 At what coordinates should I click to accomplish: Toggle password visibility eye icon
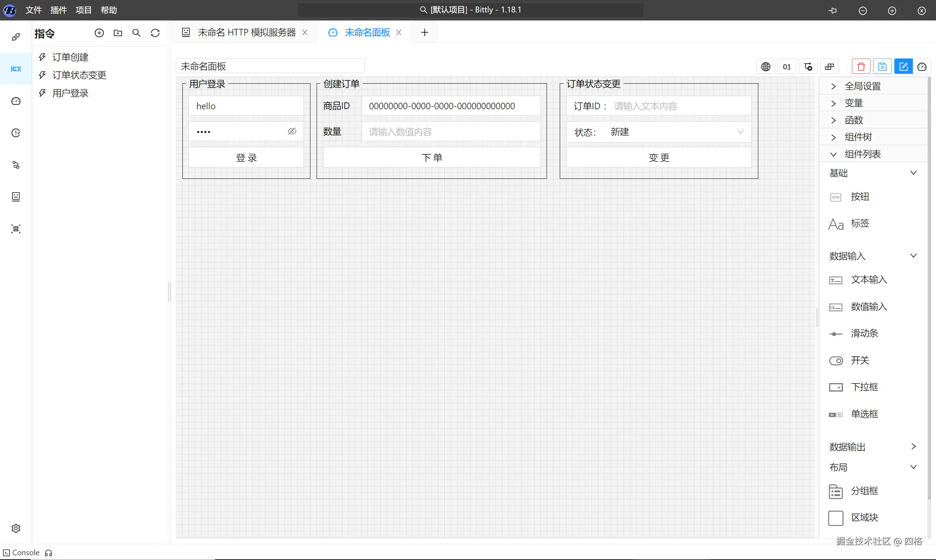pos(292,131)
